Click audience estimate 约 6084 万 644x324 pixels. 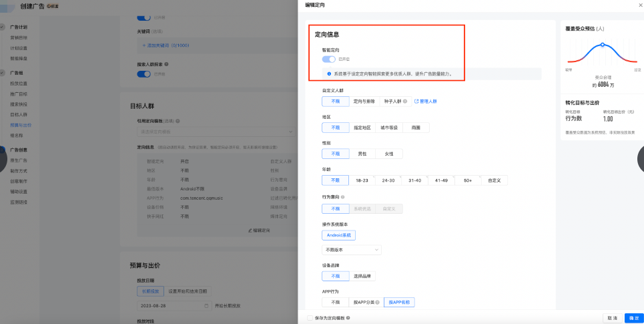point(603,85)
